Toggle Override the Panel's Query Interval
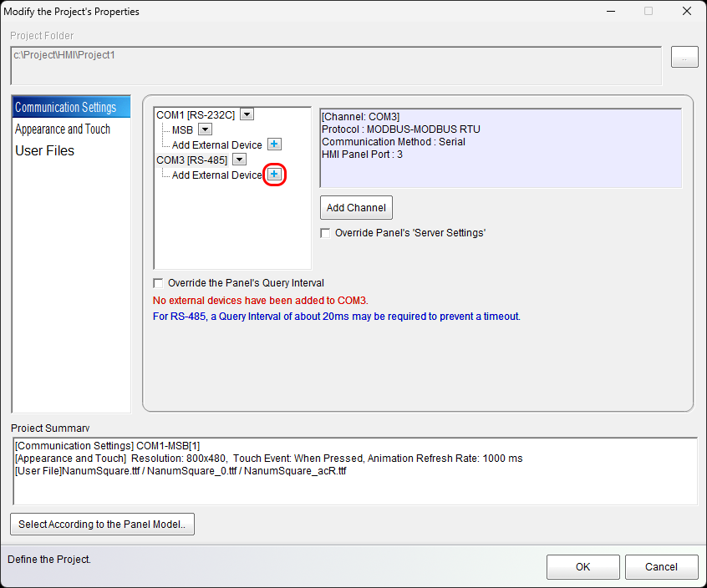 pos(159,283)
